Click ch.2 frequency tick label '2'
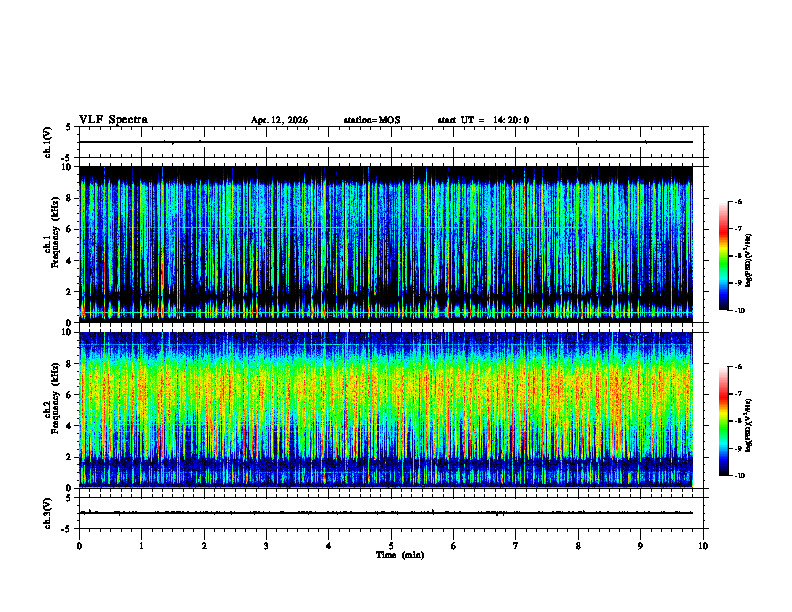792x612 pixels. pyautogui.click(x=70, y=457)
